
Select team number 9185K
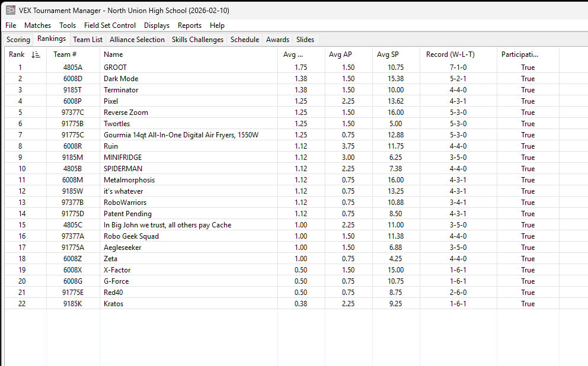point(73,303)
